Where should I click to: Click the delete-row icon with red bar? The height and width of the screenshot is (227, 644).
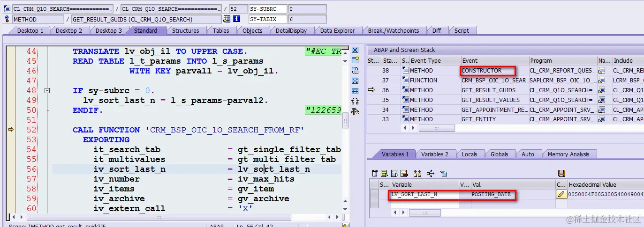(404, 173)
